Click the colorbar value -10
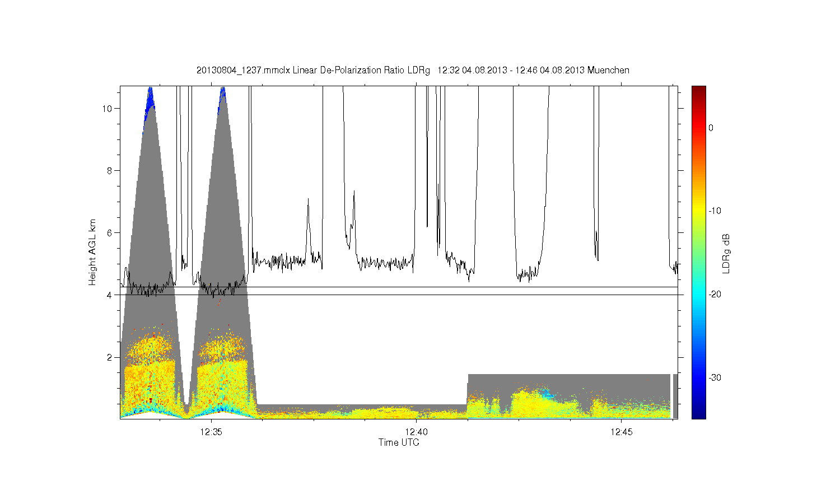Image resolution: width=840 pixels, height=504 pixels. (x=714, y=211)
